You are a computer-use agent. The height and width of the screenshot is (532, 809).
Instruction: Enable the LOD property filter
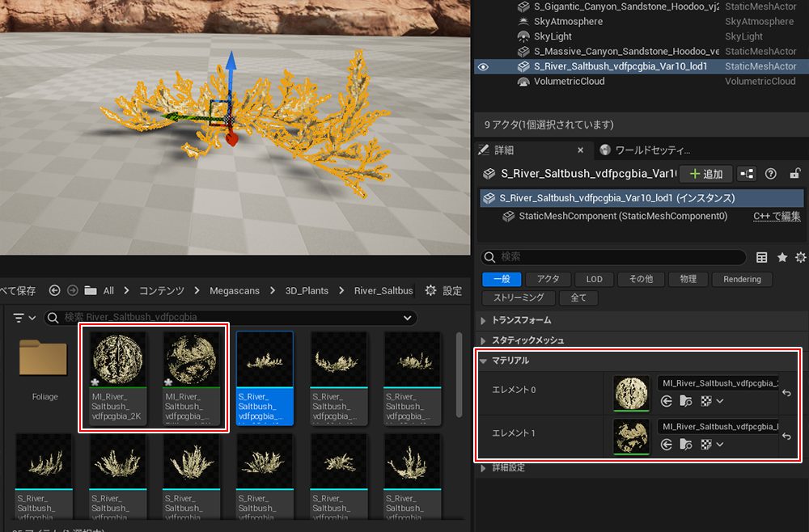pyautogui.click(x=594, y=279)
